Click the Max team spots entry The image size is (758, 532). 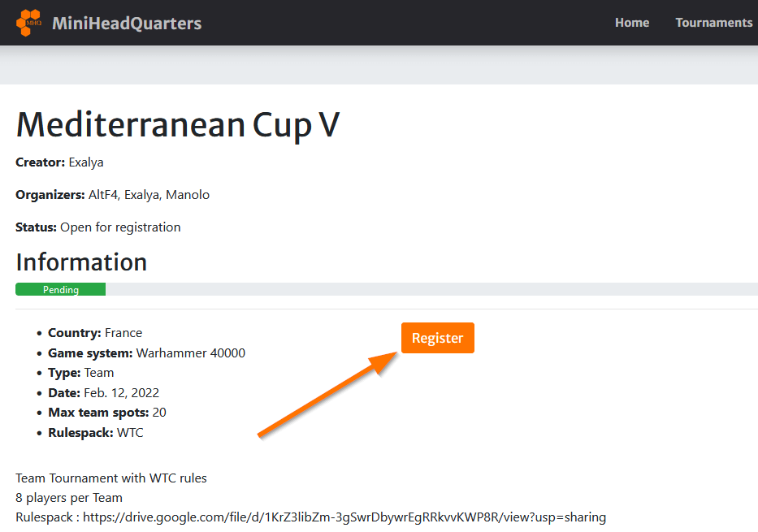pos(106,413)
